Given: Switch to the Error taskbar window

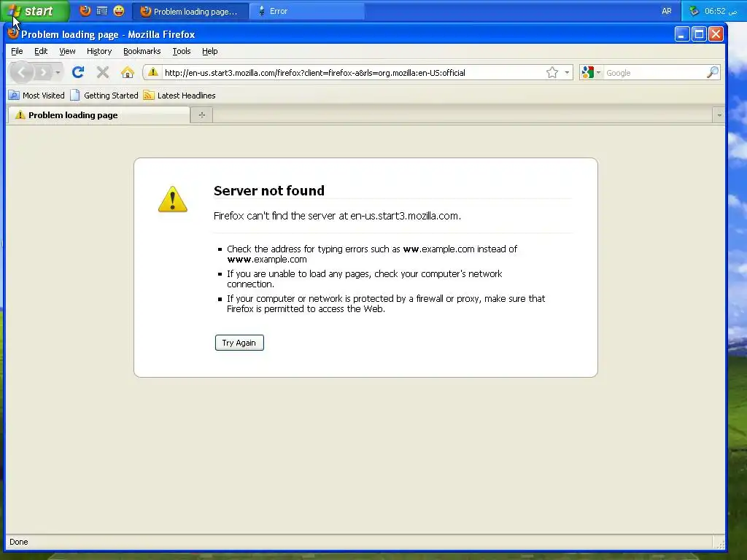Looking at the screenshot, I should [x=308, y=11].
